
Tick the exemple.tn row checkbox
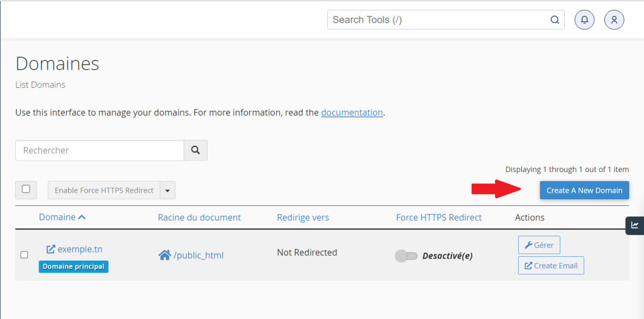pos(25,255)
